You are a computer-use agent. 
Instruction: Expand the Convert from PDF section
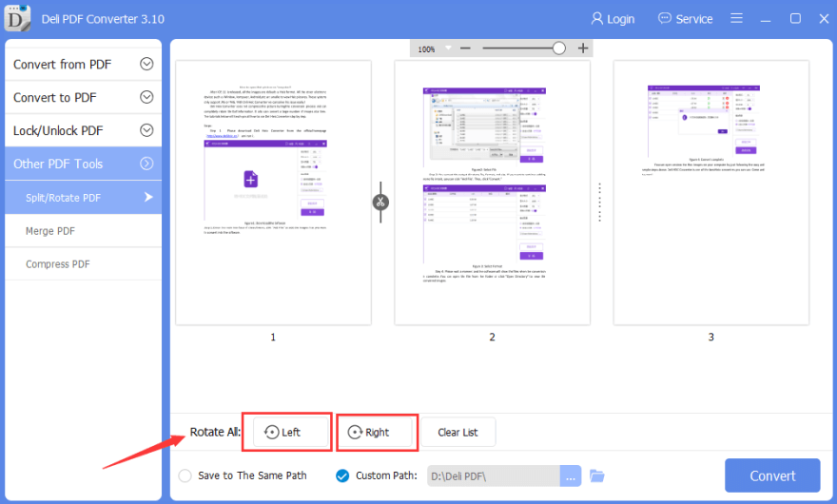84,64
